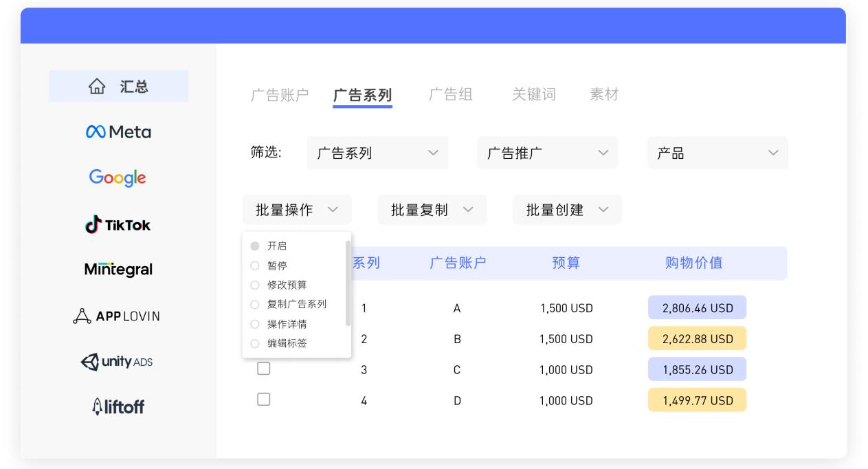Select the Unity Ads platform

[117, 362]
